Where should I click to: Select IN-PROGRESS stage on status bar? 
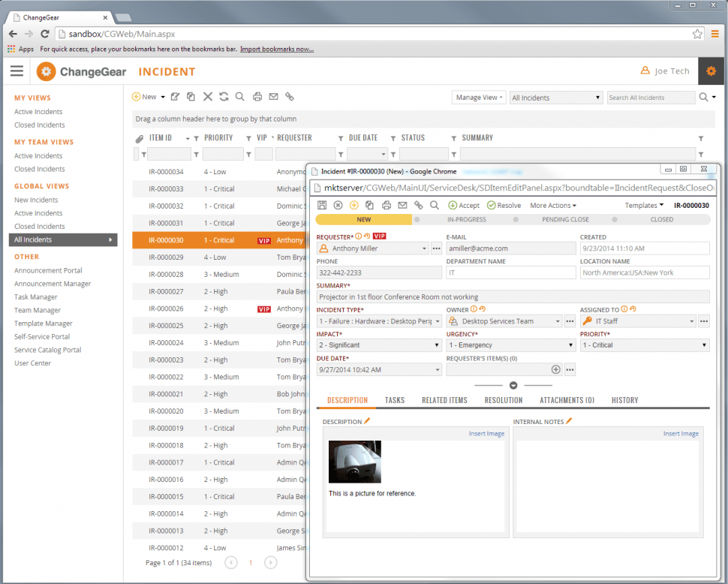coord(467,220)
